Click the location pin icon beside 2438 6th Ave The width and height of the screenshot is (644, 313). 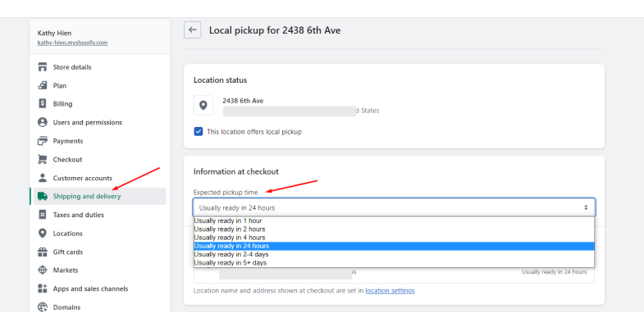click(x=203, y=106)
